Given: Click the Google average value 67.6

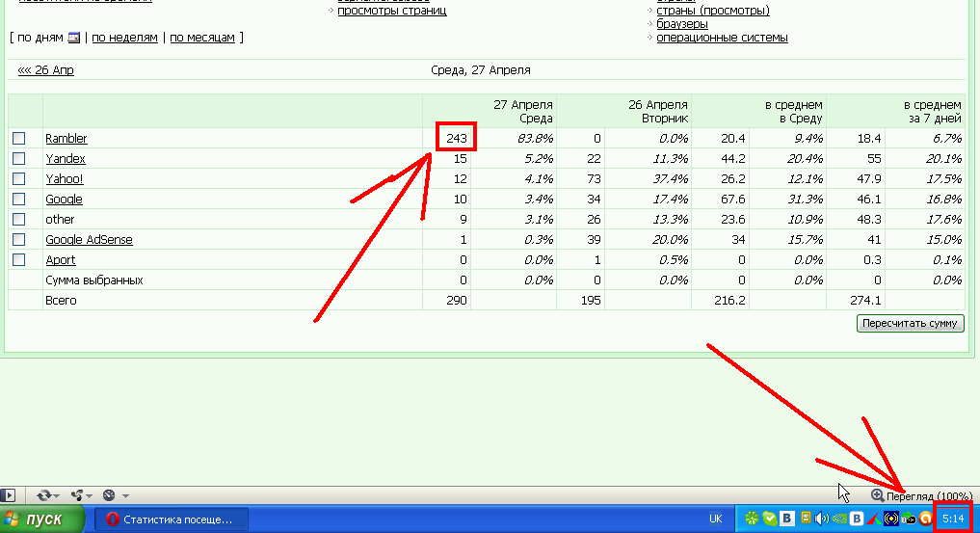Looking at the screenshot, I should point(732,200).
